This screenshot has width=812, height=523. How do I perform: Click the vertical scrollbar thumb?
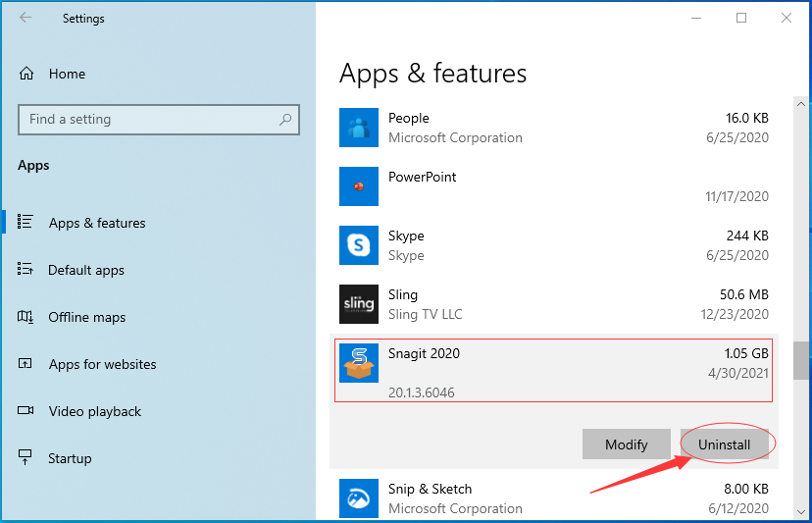(x=801, y=360)
